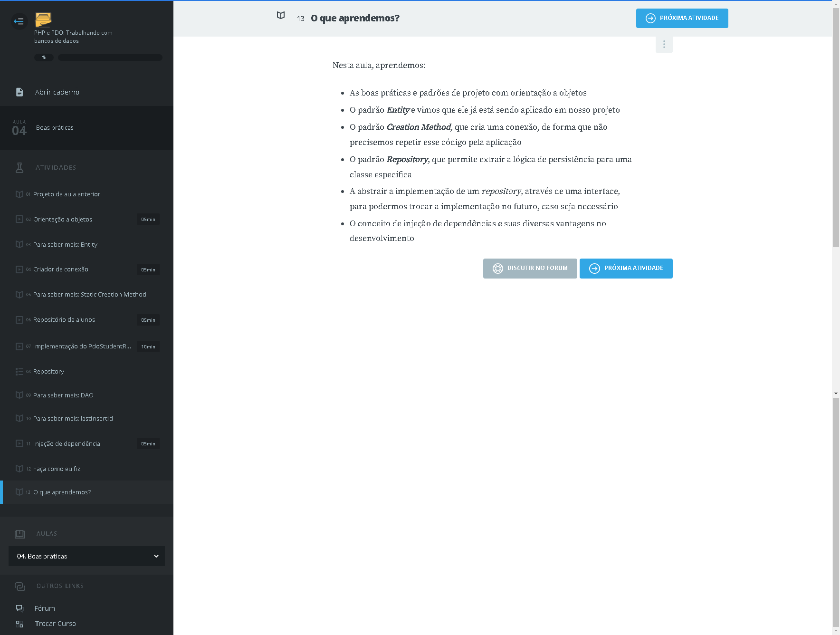Open the Aulas section header
The height and width of the screenshot is (635, 840).
tap(47, 534)
